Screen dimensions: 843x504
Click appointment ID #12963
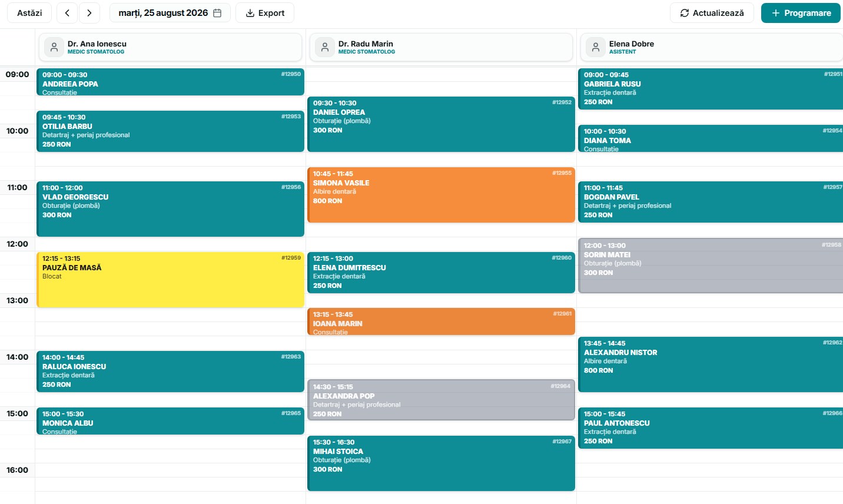point(291,357)
